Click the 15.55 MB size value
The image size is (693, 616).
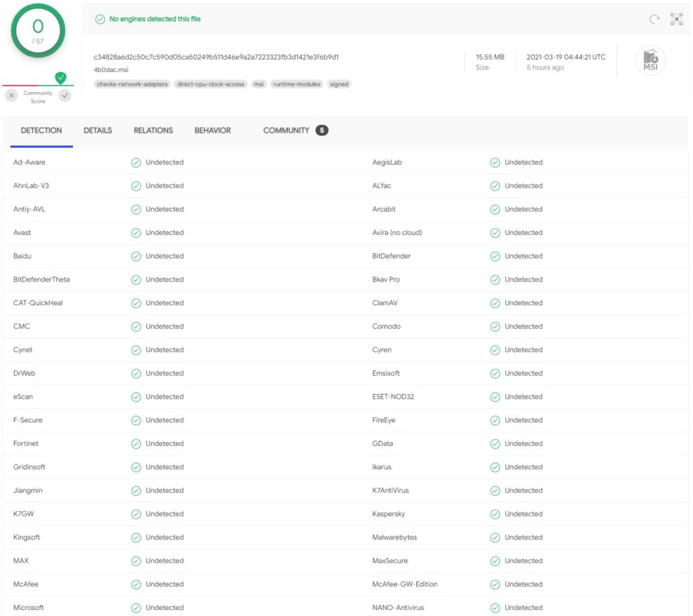pyautogui.click(x=490, y=57)
